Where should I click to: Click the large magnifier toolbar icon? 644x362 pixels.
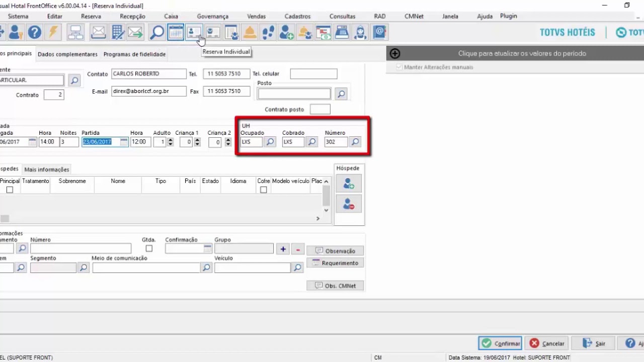tap(157, 32)
